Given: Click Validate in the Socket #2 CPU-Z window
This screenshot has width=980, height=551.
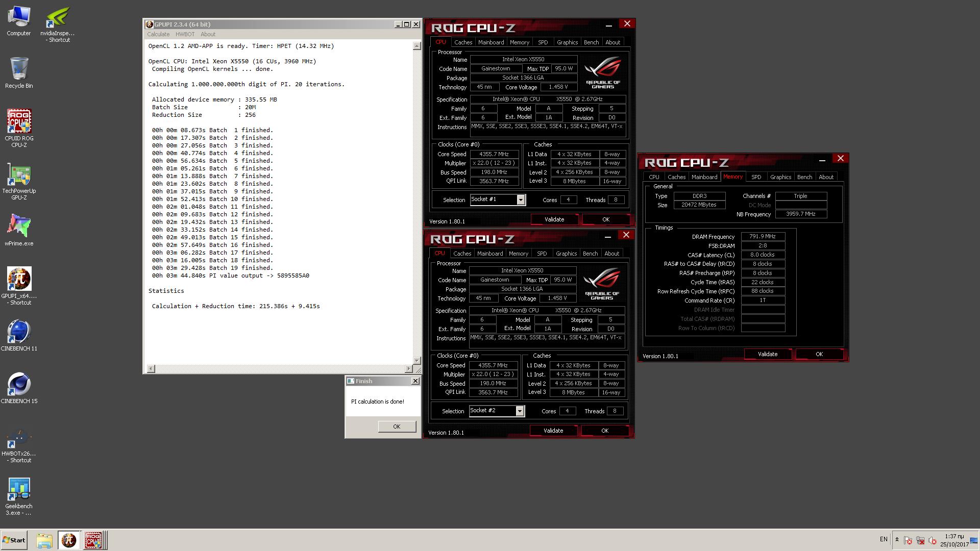Looking at the screenshot, I should [x=553, y=431].
